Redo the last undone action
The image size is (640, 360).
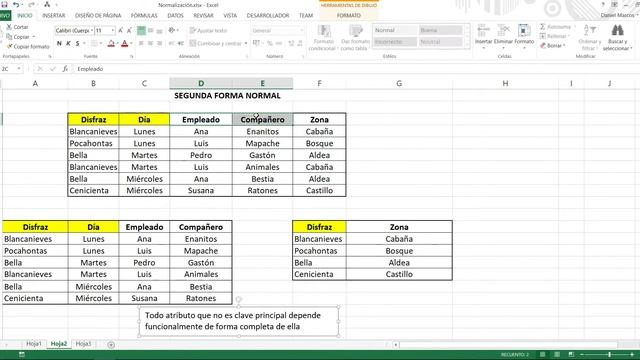[x=31, y=4]
